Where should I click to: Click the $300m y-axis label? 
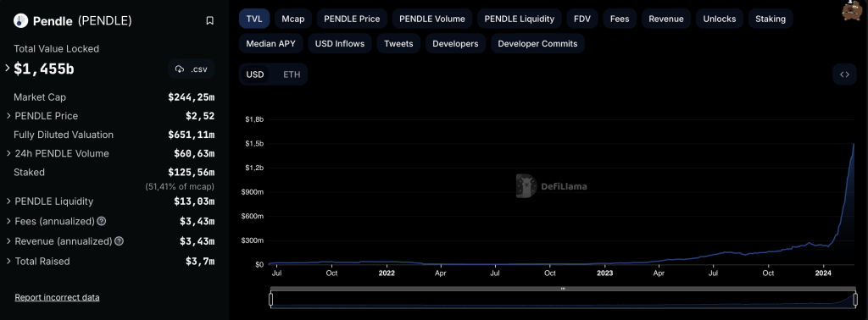click(253, 240)
